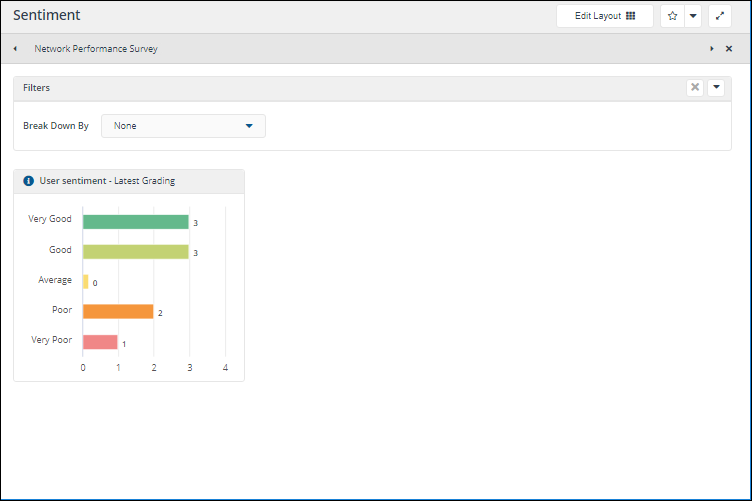Viewport: 752px width, 501px height.
Task: Click the light green Good bar
Action: (135, 252)
